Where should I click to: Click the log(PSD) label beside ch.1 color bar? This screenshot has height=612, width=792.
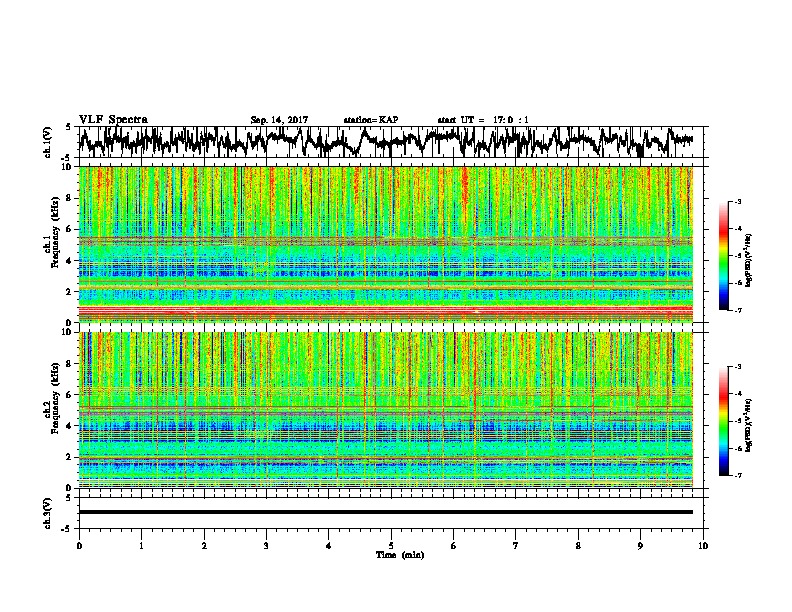click(749, 260)
